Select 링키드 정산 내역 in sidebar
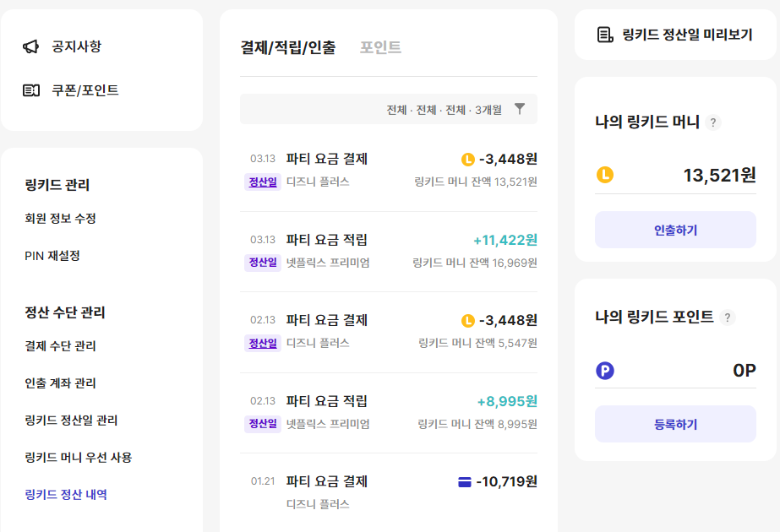780x532 pixels. pyautogui.click(x=66, y=494)
